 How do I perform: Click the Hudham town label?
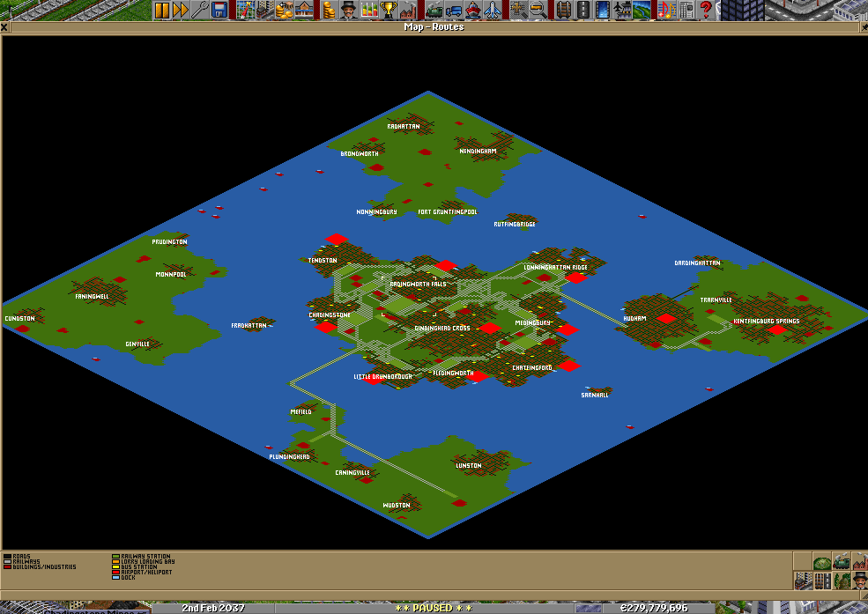pos(634,319)
